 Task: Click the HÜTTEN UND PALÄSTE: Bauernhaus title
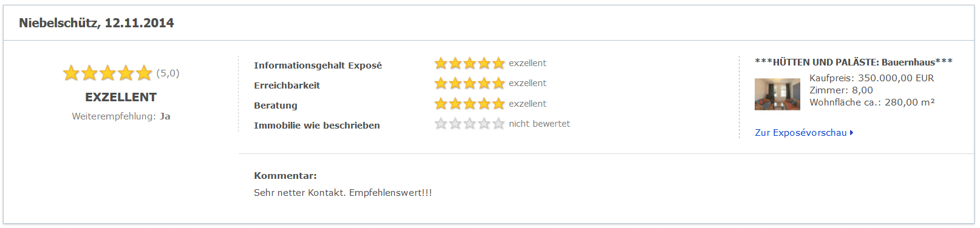[x=853, y=62]
